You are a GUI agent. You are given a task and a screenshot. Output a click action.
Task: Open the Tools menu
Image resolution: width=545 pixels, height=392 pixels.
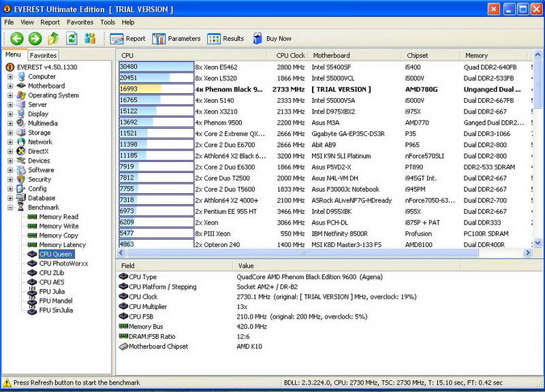pyautogui.click(x=108, y=22)
